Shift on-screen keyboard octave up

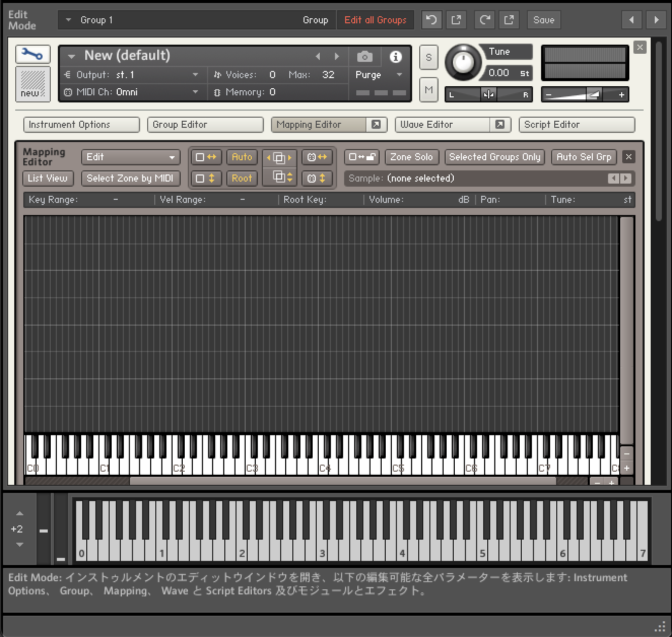[x=20, y=513]
